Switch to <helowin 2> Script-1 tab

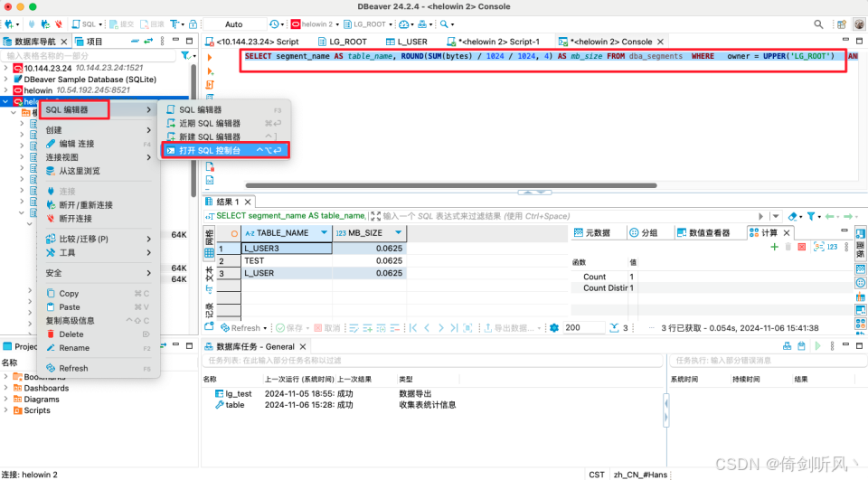(493, 42)
